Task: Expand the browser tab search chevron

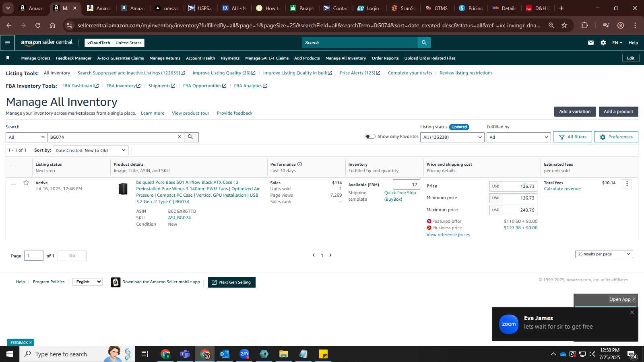Action: point(8,8)
